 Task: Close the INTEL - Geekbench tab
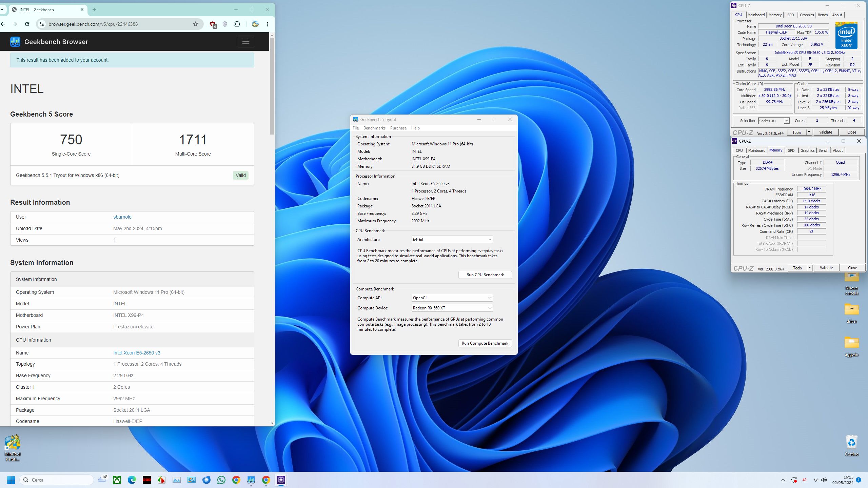pos(82,9)
